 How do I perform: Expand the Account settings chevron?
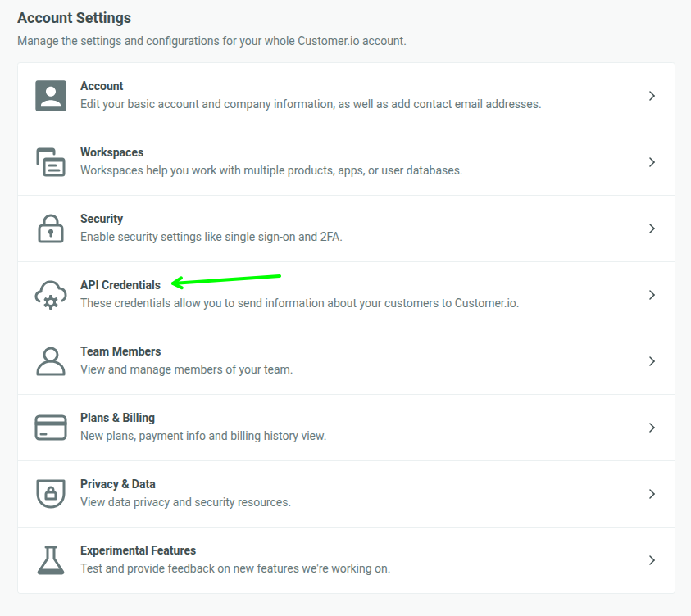tap(652, 96)
